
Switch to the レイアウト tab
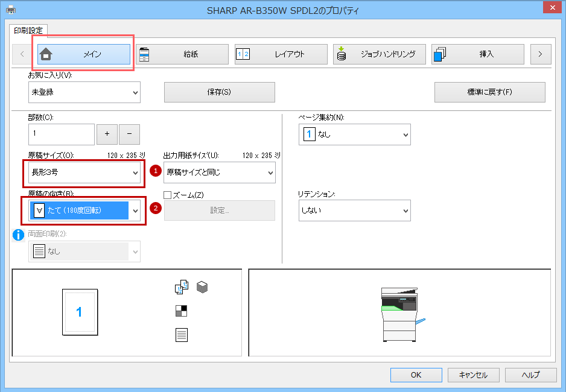[281, 54]
